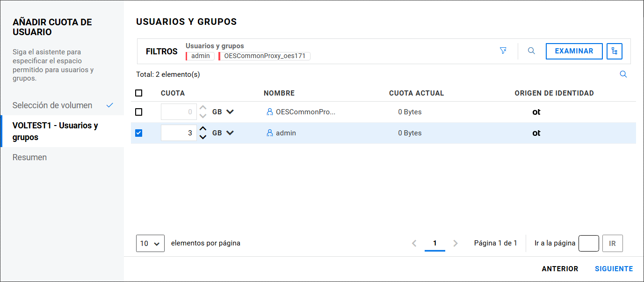
Task: Toggle the select-all checkbox in the header
Action: click(138, 93)
